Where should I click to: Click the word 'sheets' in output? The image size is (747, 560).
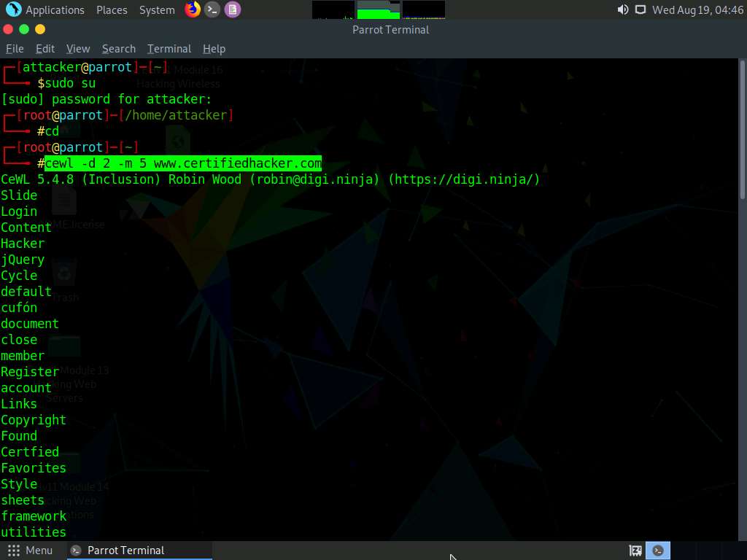click(x=23, y=500)
